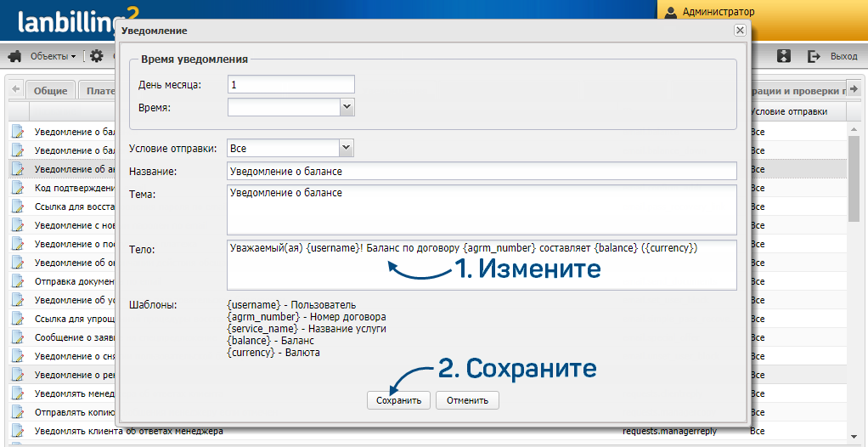
Task: Click the Название text field
Action: tap(481, 171)
